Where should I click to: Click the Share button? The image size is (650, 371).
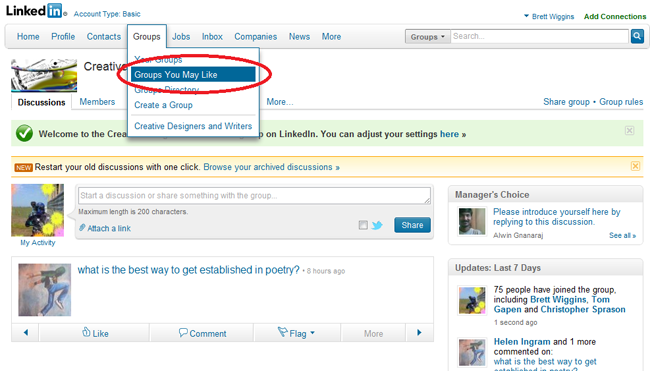pos(412,225)
